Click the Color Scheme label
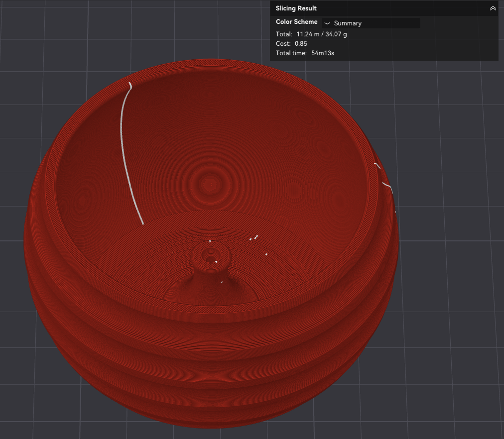504x439 pixels. pyautogui.click(x=296, y=22)
